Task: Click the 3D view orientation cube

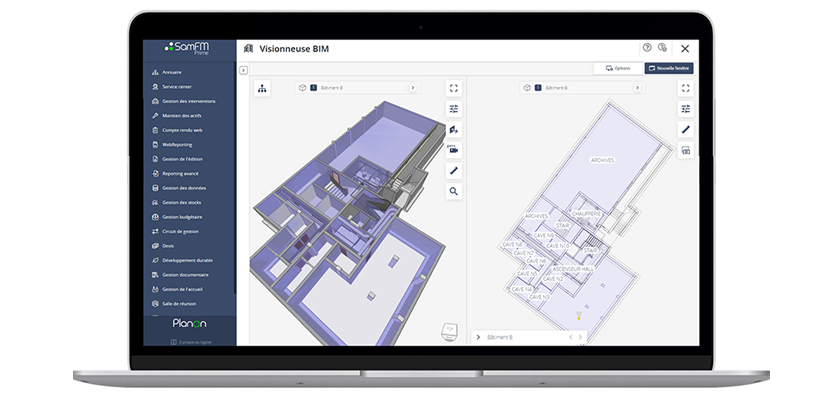Action: 451,330
